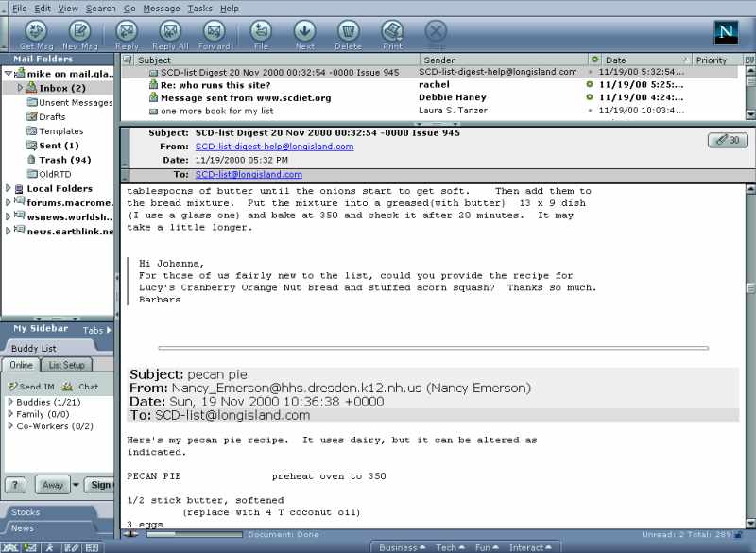Image resolution: width=756 pixels, height=553 pixels.
Task: Click the SCD-list@longisland.com recipient link
Action: point(249,174)
